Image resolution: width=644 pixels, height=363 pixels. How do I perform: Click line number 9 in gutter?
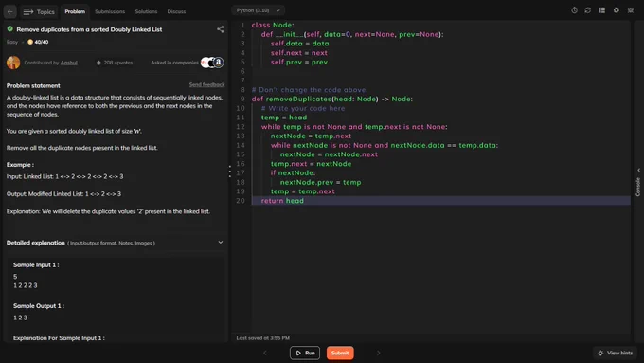(242, 100)
